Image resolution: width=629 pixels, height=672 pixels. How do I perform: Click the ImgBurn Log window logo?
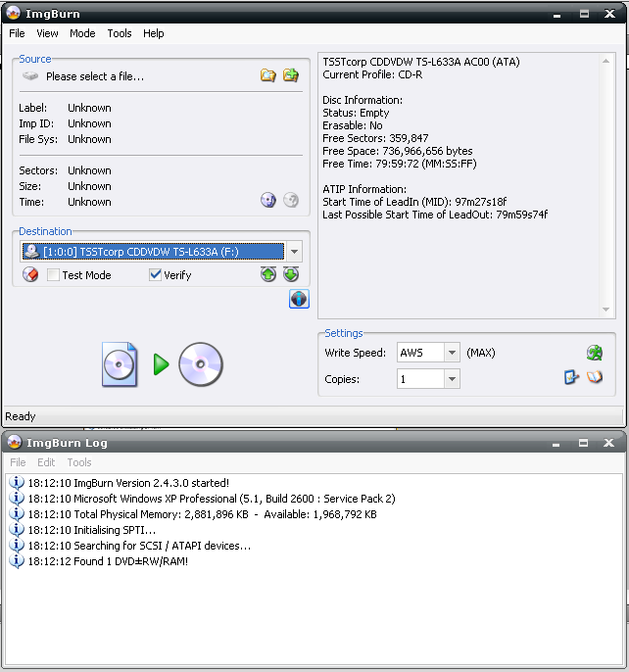click(14, 443)
